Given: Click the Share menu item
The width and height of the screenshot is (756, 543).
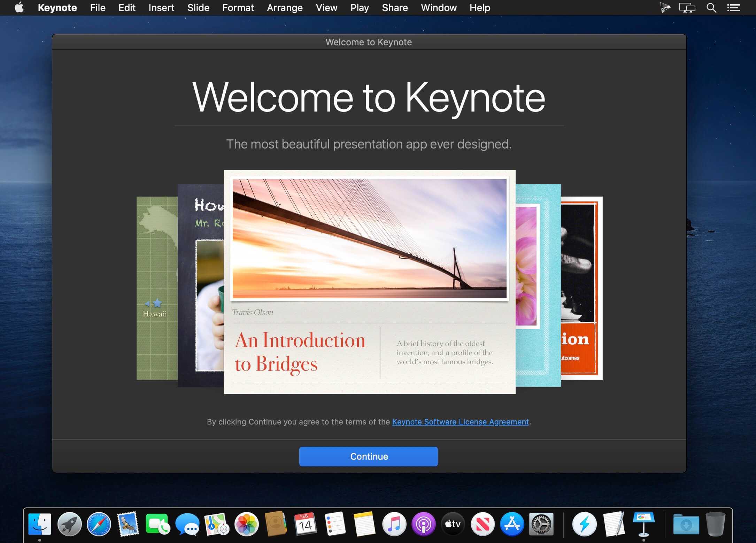Looking at the screenshot, I should click(x=394, y=8).
